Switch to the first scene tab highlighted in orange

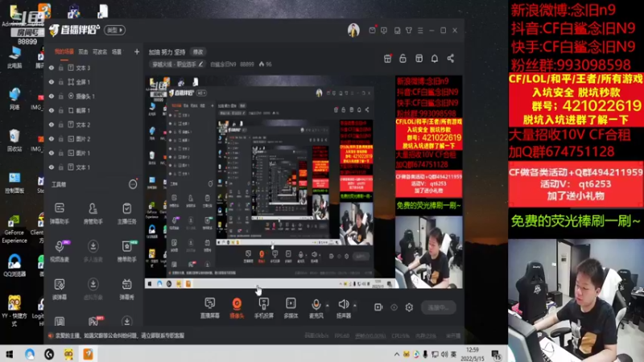point(64,51)
